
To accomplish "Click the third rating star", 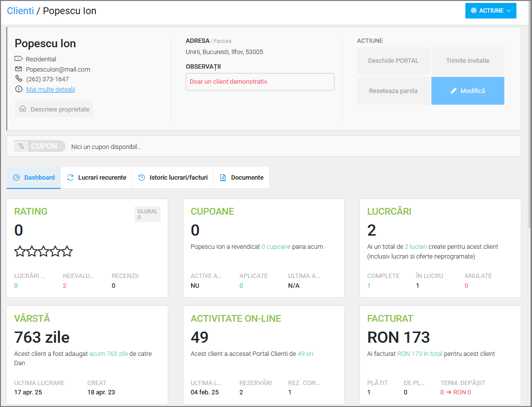I will click(43, 251).
